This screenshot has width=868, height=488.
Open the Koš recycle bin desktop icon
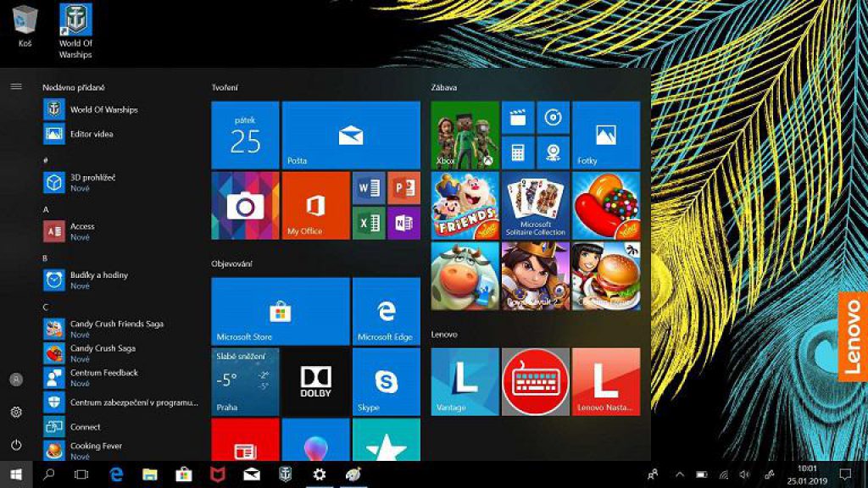[25, 26]
